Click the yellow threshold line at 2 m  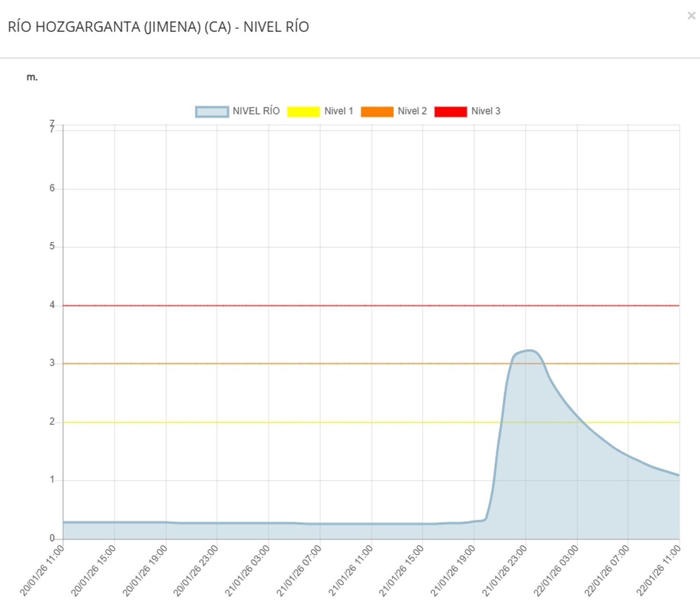[x=306, y=422]
